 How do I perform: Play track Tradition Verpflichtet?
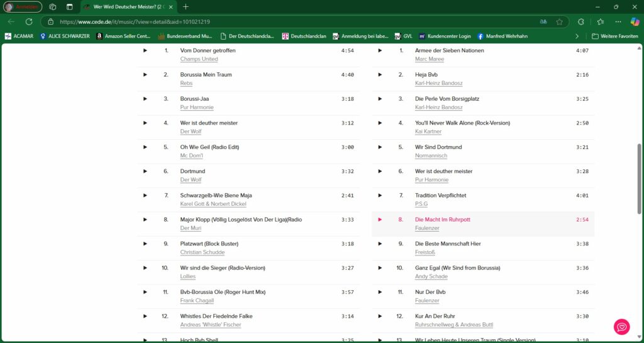[380, 196]
